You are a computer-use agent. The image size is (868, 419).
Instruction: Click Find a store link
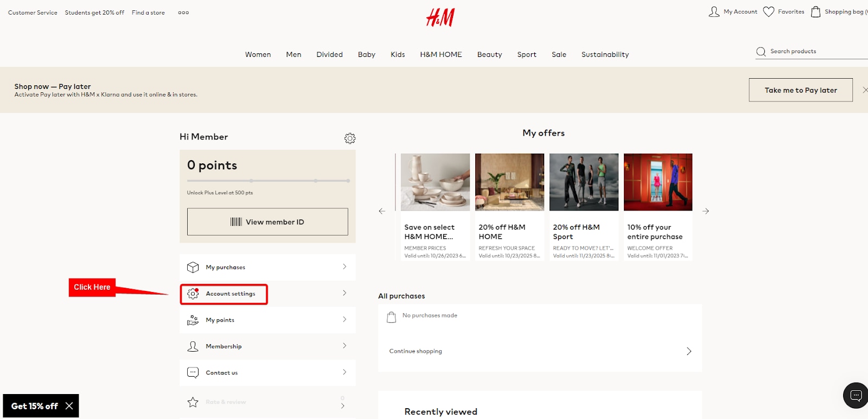pos(148,12)
